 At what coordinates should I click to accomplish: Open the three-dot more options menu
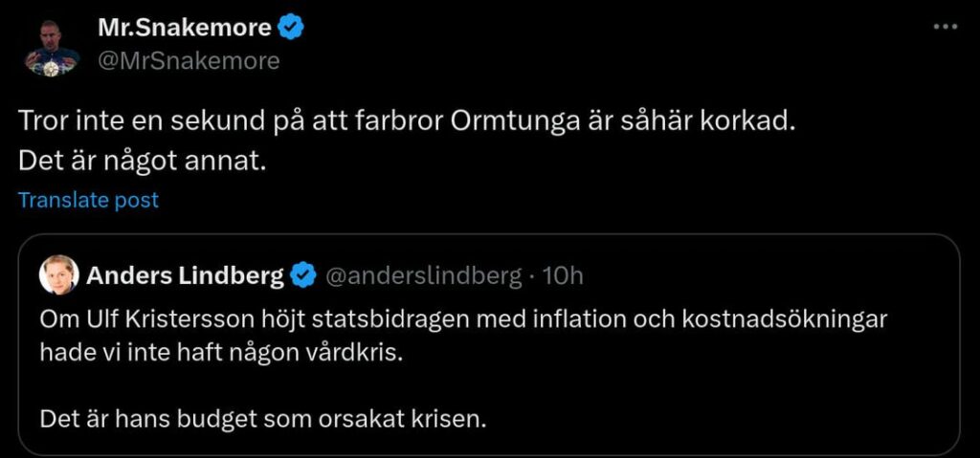[x=945, y=28]
